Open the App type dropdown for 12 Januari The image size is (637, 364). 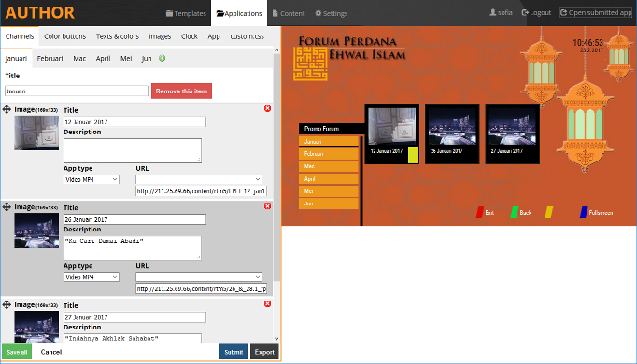(92, 179)
